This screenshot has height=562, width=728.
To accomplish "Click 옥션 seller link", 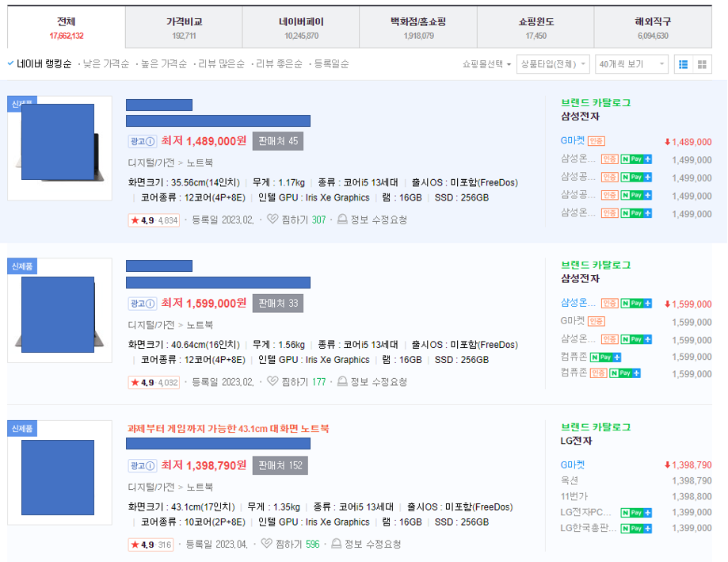I will click(x=569, y=480).
